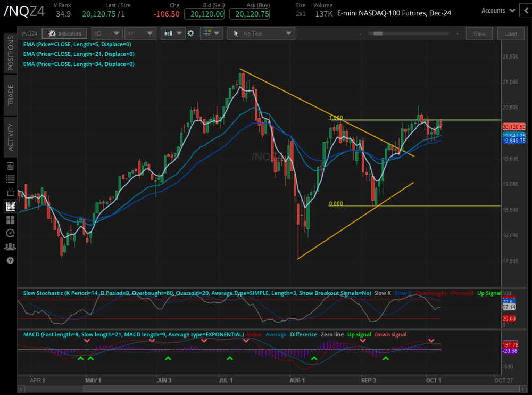Screen dimensions: 532x395
Task: Open the 1D interval dropdown
Action: pos(106,34)
